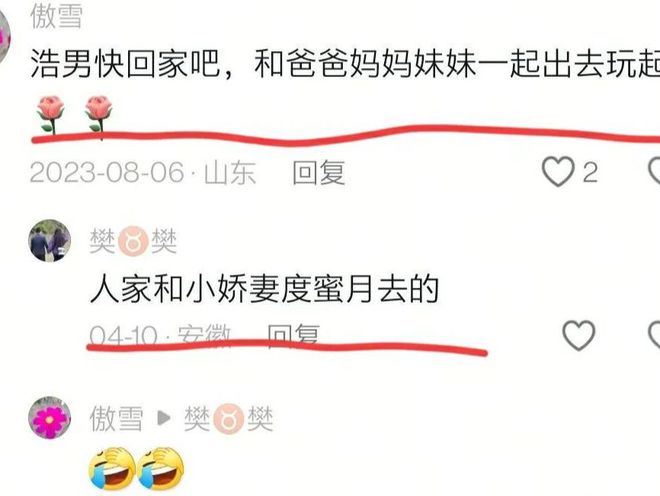The image size is (660, 496).
Task: Click the second rose emoji
Action: (98, 114)
